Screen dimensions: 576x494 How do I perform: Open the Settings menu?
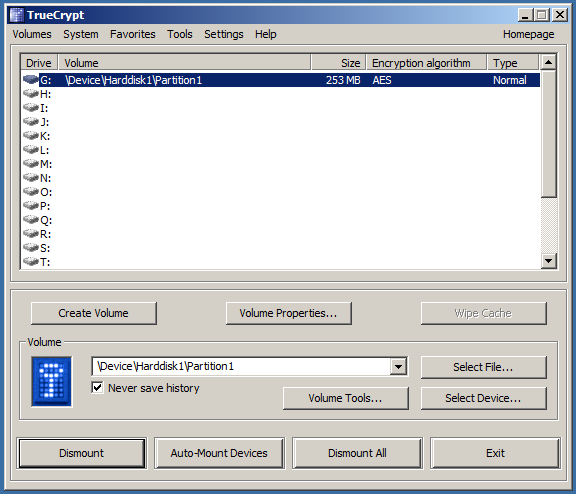224,34
